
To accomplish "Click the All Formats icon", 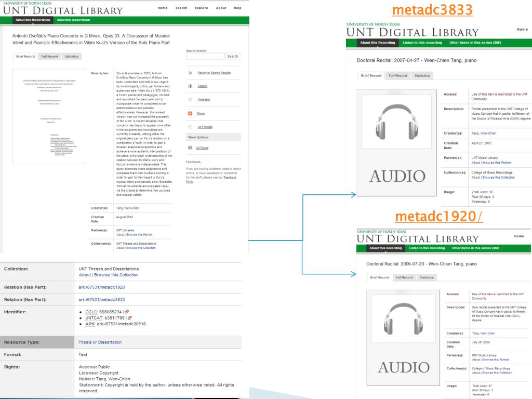I will click(x=190, y=127).
